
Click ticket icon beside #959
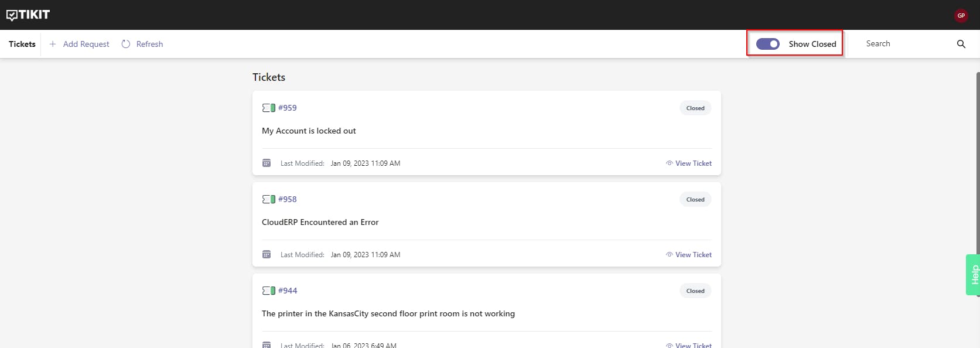pyautogui.click(x=268, y=108)
